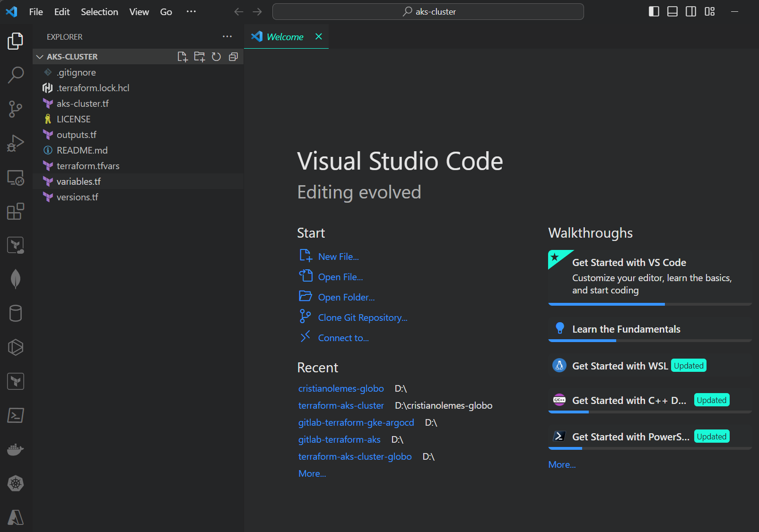Click Connect to link under Start

click(x=343, y=338)
